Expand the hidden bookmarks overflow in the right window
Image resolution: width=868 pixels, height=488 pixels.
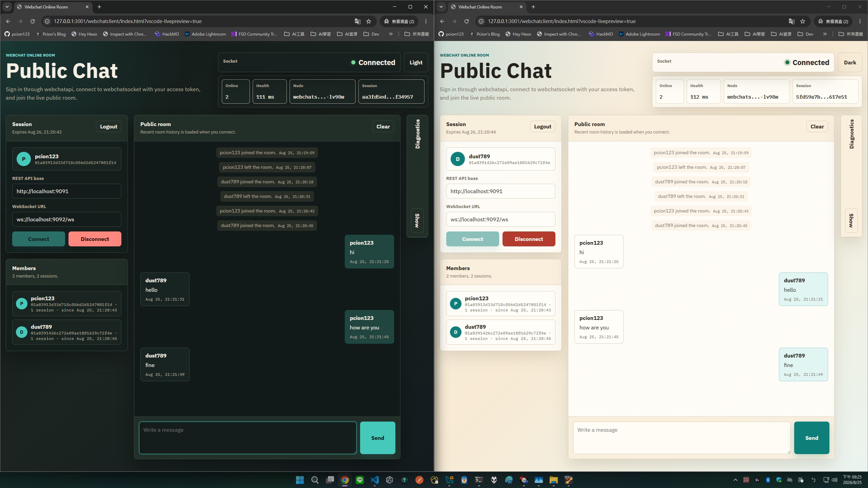(x=825, y=34)
